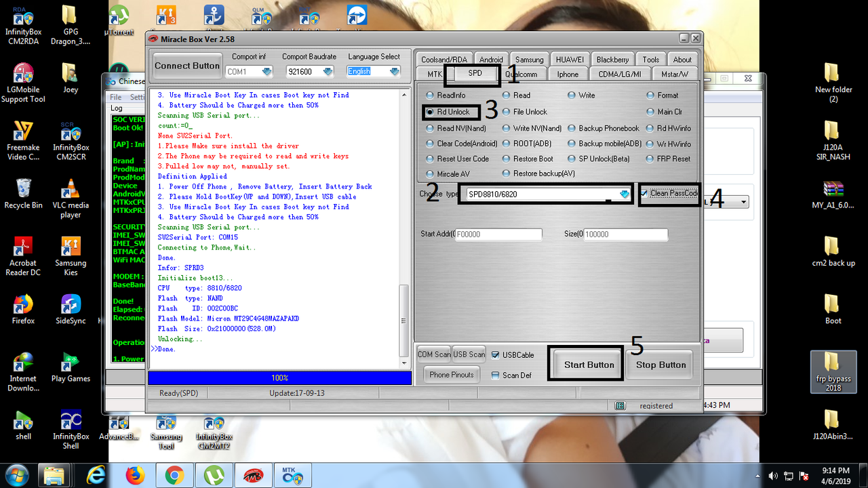Click the COM Scan button

pyautogui.click(x=434, y=354)
